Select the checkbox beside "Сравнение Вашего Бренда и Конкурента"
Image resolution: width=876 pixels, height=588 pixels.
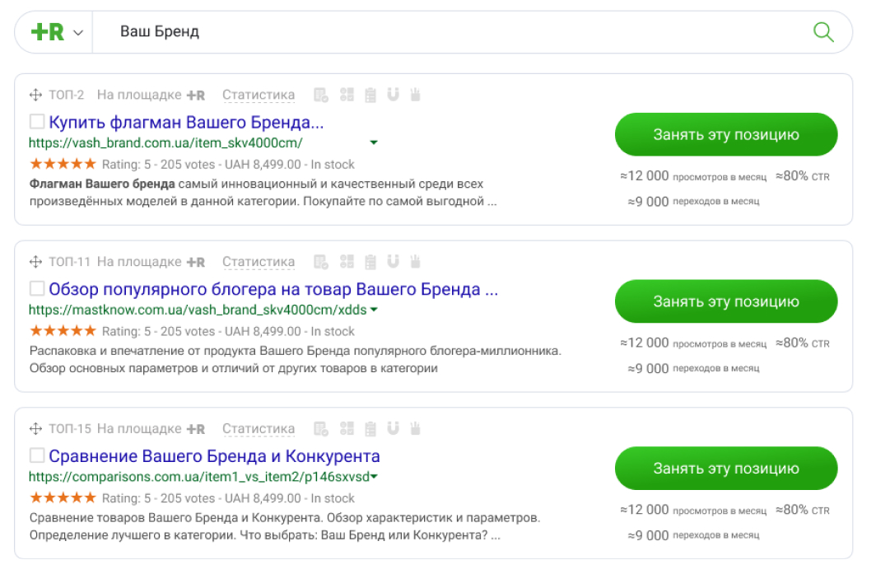coord(37,455)
